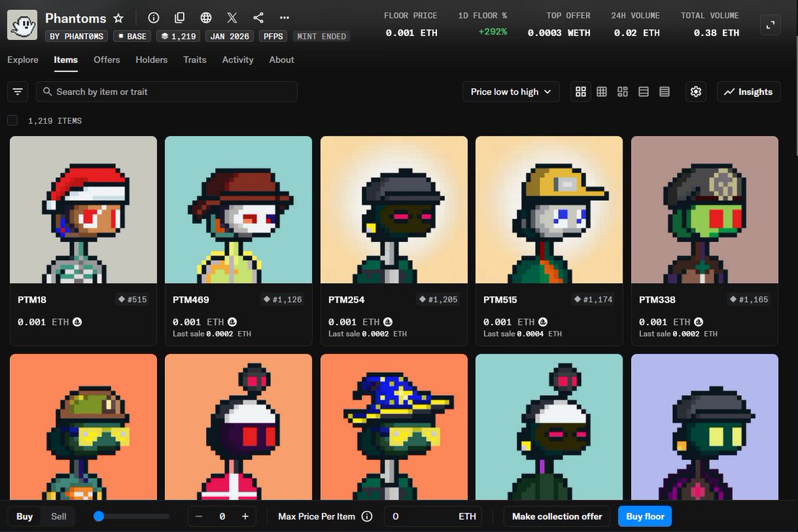Click the MINT ENDED badge

[321, 36]
